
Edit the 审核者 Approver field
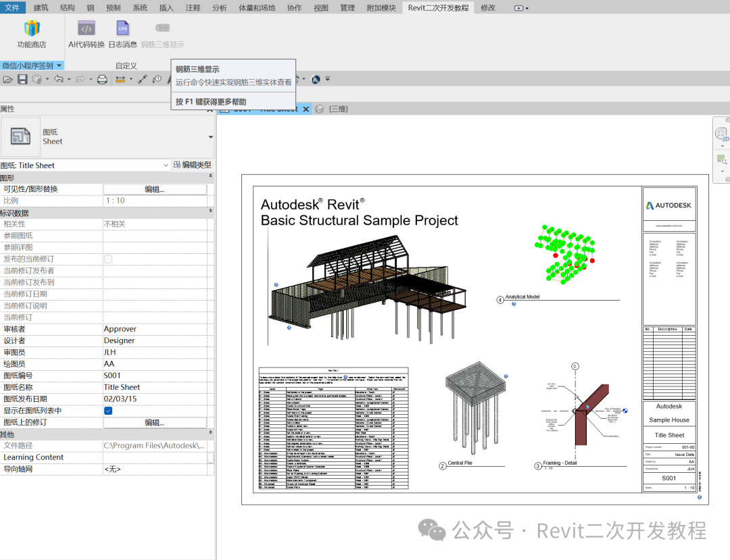pos(155,329)
